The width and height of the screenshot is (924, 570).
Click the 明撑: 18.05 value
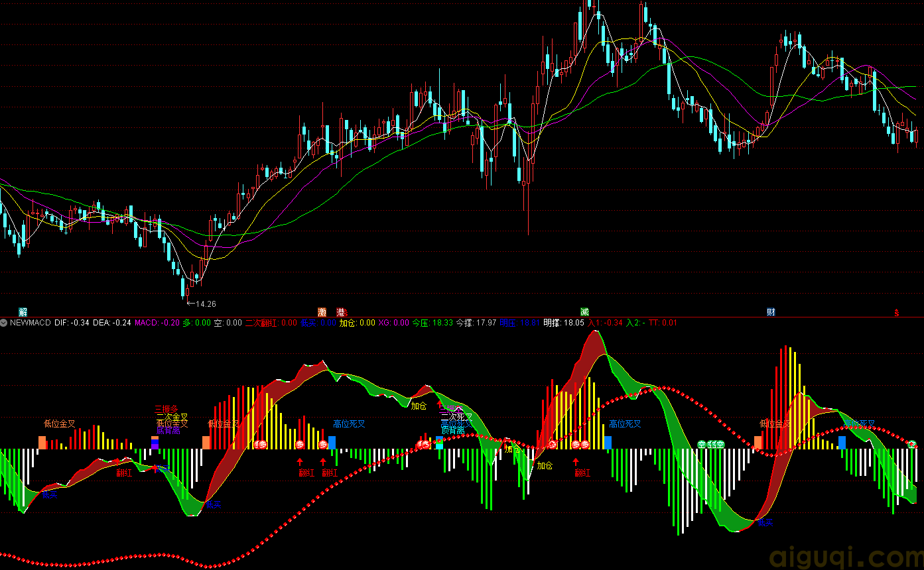[x=564, y=323]
